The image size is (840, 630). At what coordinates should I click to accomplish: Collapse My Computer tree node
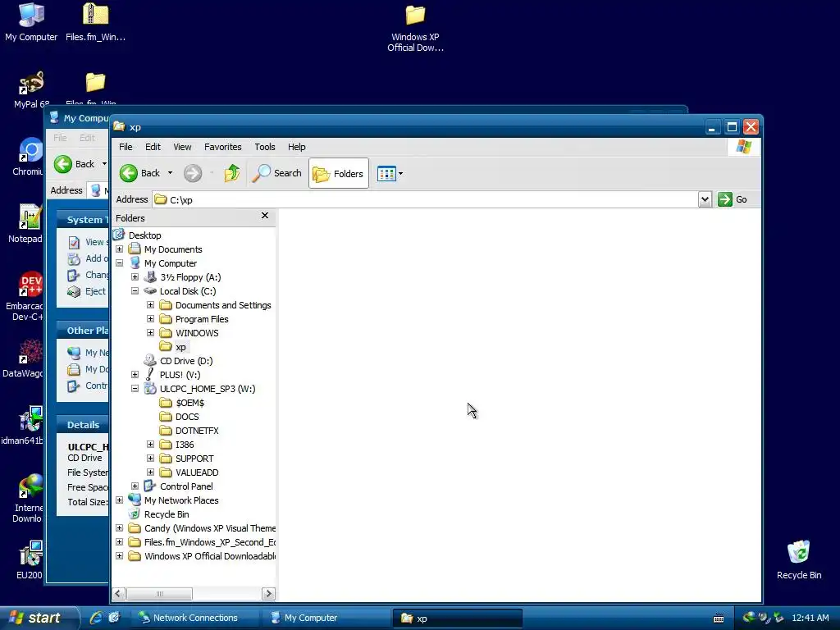click(120, 263)
